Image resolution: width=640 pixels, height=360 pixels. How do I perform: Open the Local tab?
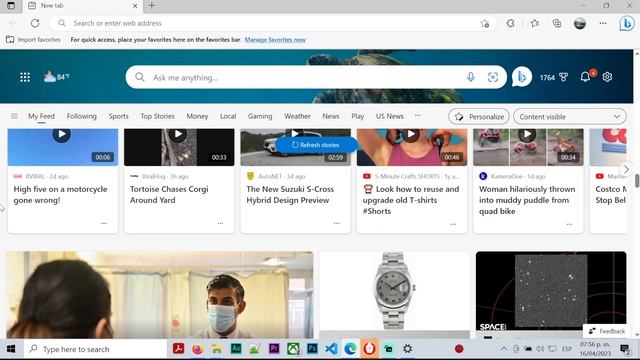[x=228, y=116]
